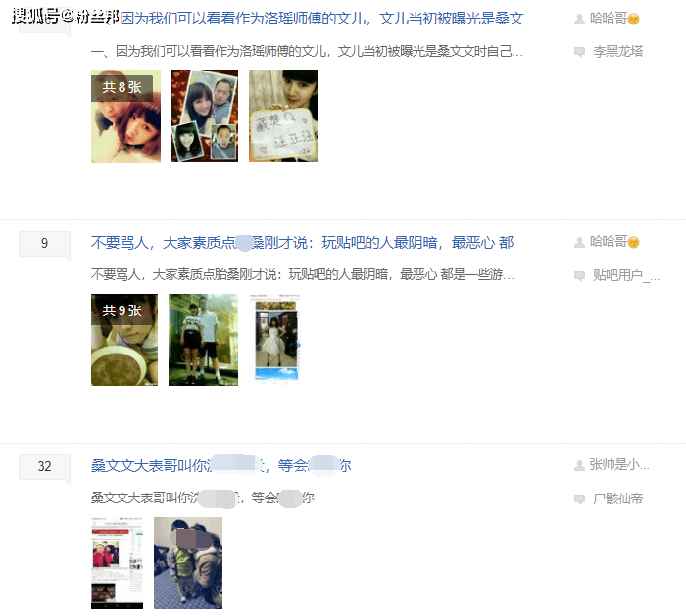Click the emoji badge after second 哈哈哥 name
686x616 pixels.
(633, 242)
